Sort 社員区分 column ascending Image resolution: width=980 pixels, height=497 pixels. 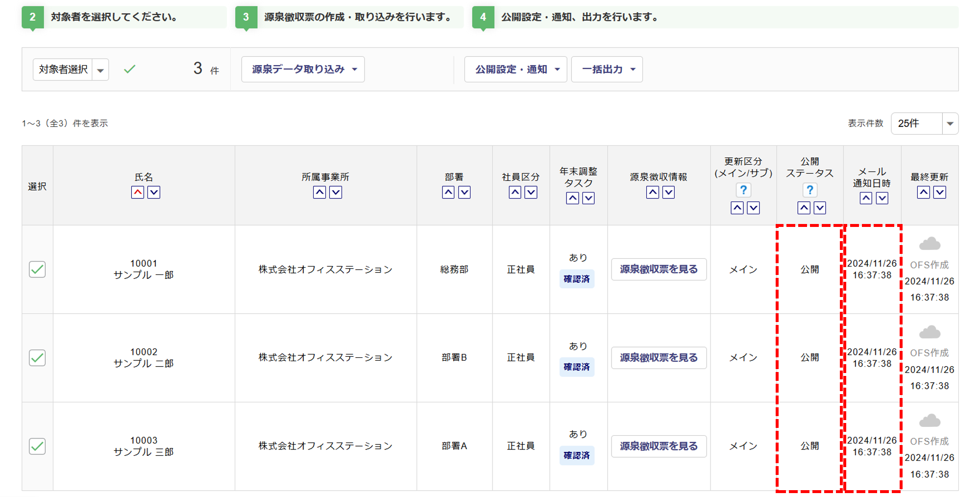515,193
